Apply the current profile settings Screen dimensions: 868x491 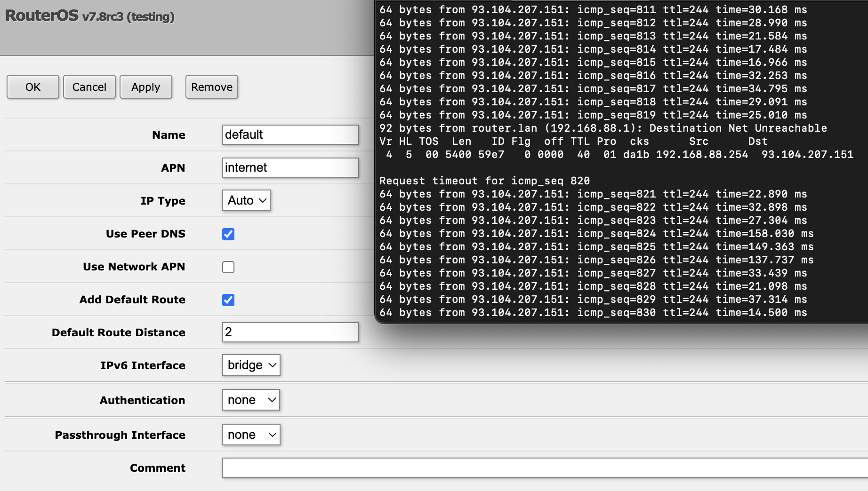(x=146, y=87)
